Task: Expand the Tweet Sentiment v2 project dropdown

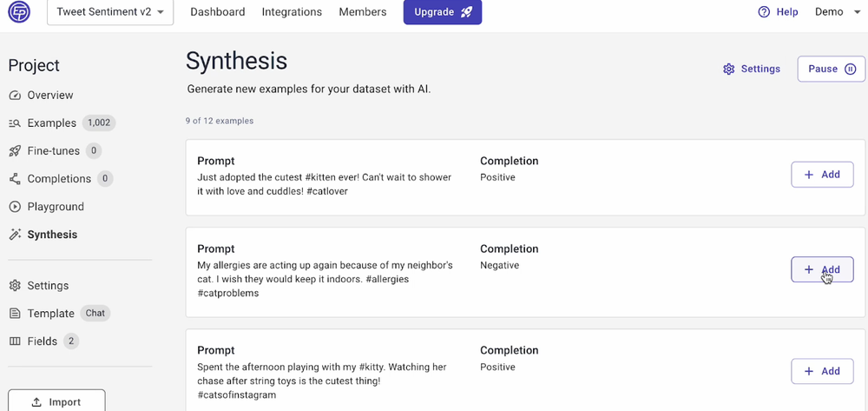Action: 110,12
